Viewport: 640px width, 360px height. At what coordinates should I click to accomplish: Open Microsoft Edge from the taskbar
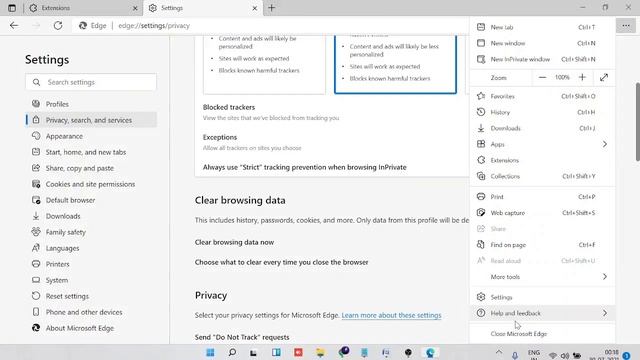[x=430, y=353]
